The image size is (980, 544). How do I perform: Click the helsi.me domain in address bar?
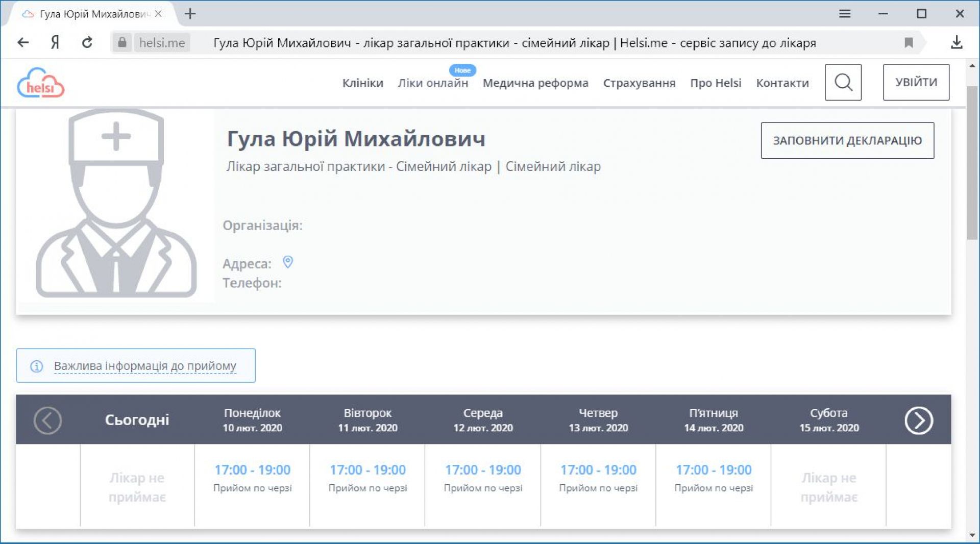(162, 42)
